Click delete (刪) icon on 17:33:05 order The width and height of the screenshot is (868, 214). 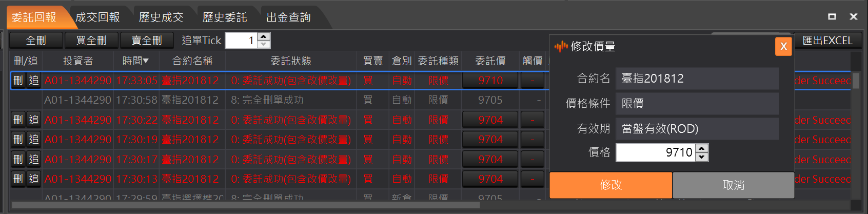pos(18,81)
